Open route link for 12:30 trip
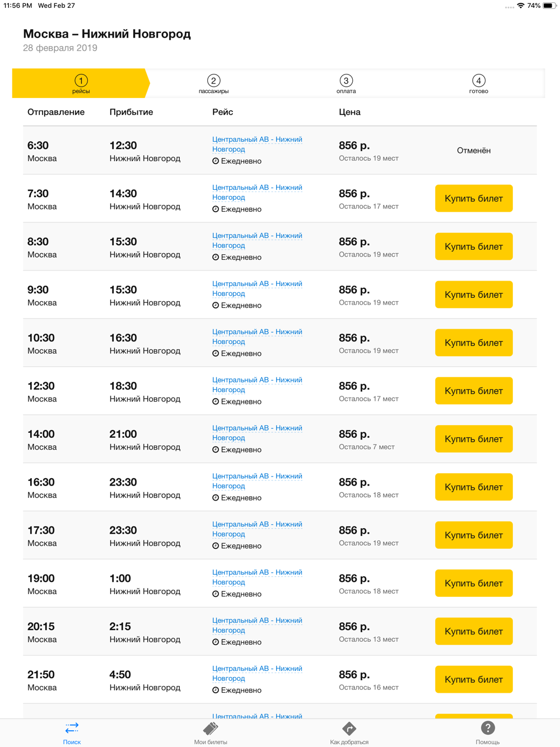The height and width of the screenshot is (747, 560). point(257,385)
